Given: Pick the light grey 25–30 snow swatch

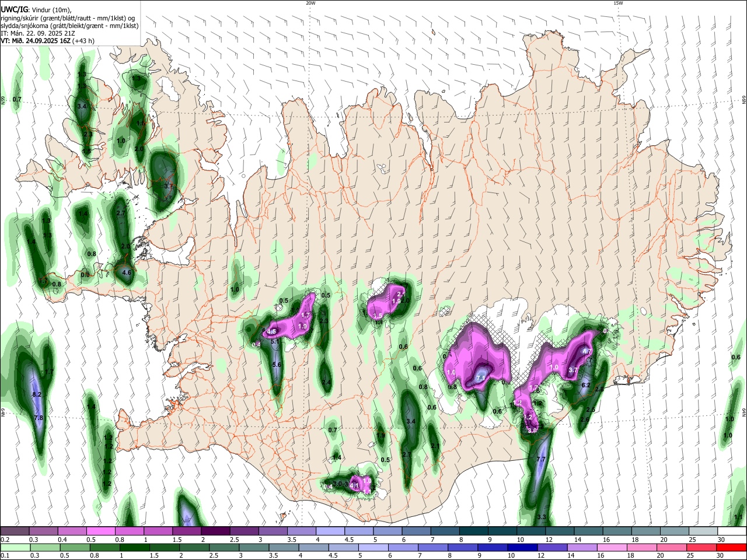Looking at the screenshot, I should (704, 531).
